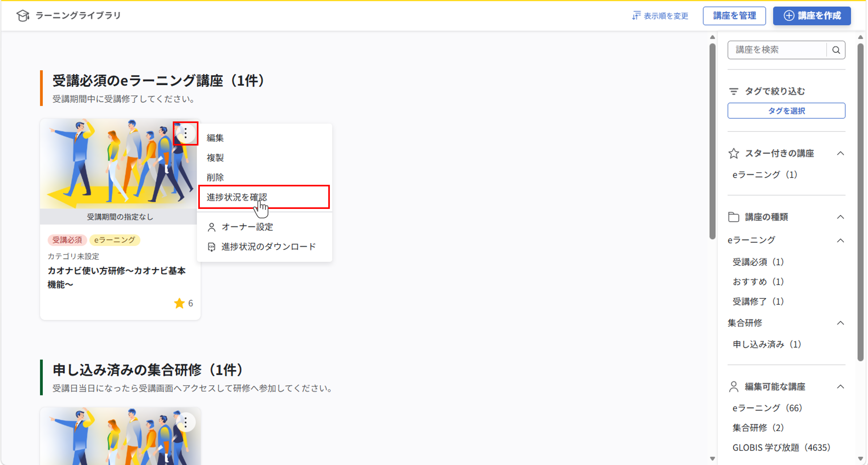Click the search magnifier icon
The image size is (868, 465).
pos(836,50)
